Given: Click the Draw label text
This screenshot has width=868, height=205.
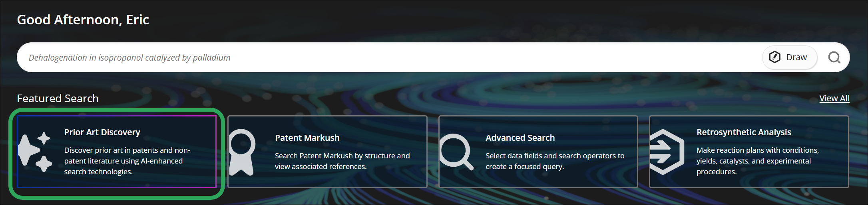Looking at the screenshot, I should [796, 57].
